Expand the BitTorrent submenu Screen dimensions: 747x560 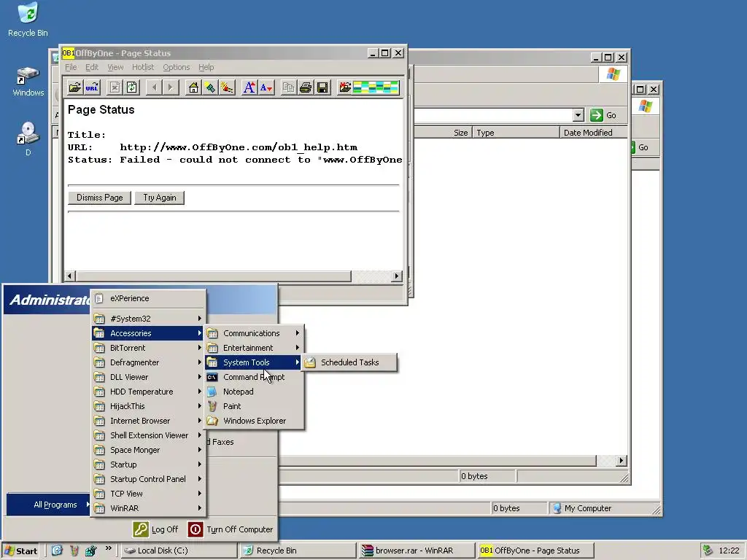[148, 348]
